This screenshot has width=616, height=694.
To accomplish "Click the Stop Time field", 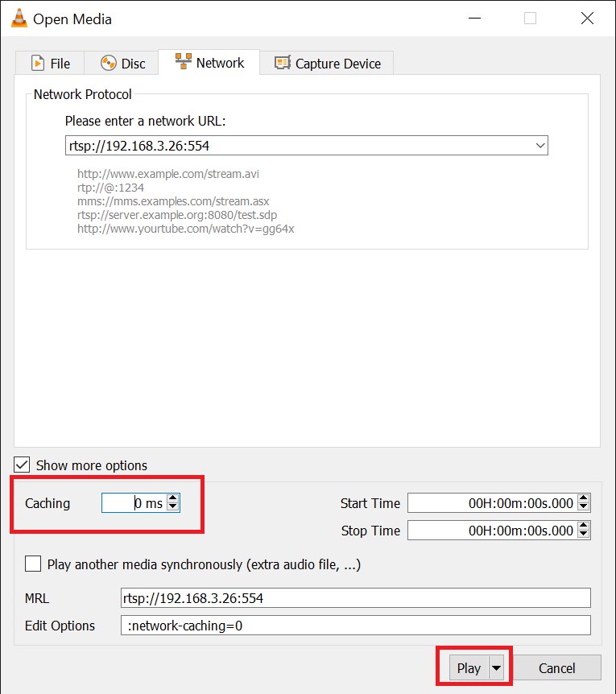I will [x=491, y=531].
